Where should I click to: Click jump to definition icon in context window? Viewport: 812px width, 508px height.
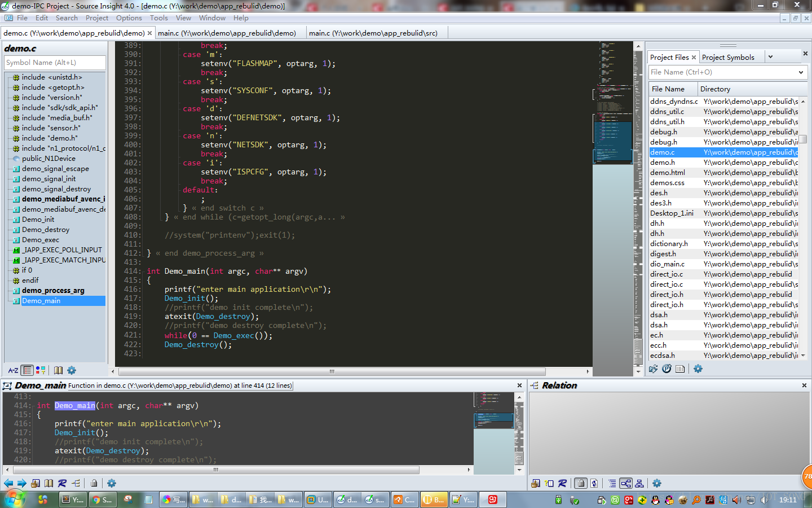[x=36, y=483]
